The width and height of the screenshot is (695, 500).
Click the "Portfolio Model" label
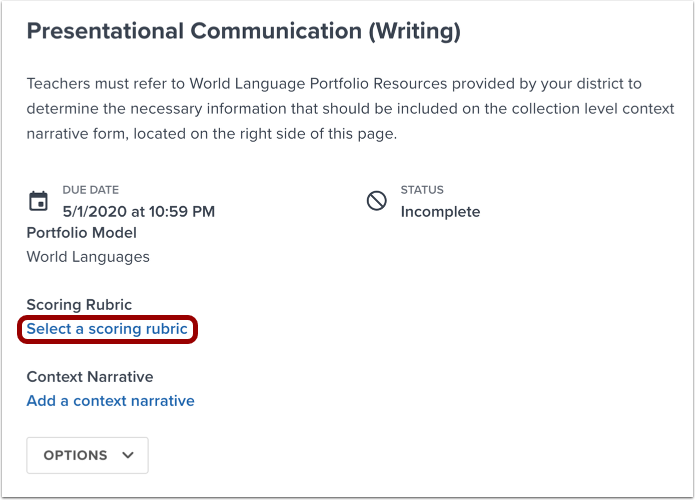pos(81,233)
